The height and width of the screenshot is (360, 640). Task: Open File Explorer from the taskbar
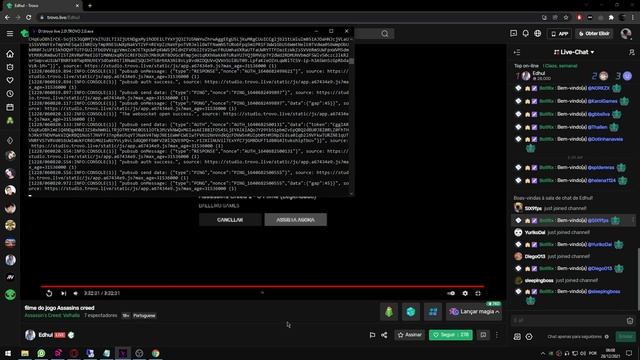25,353
